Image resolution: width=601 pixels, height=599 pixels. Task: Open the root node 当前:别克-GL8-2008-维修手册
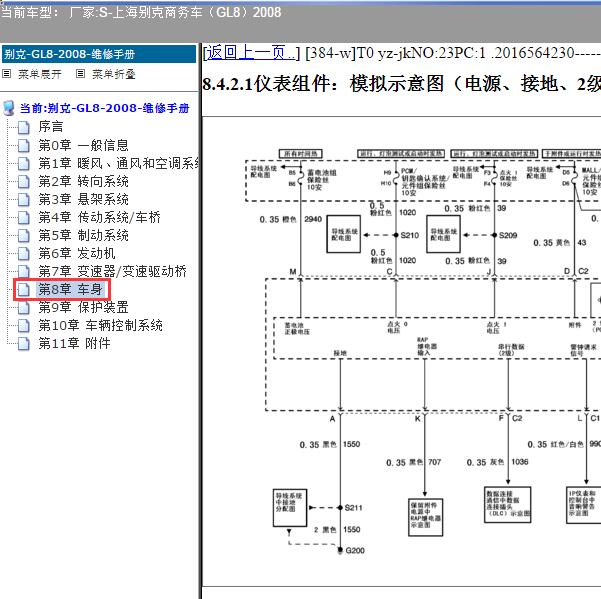(x=105, y=108)
